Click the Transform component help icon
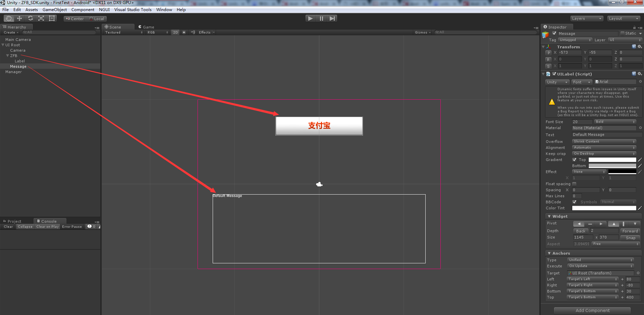644x315 pixels. point(634,47)
